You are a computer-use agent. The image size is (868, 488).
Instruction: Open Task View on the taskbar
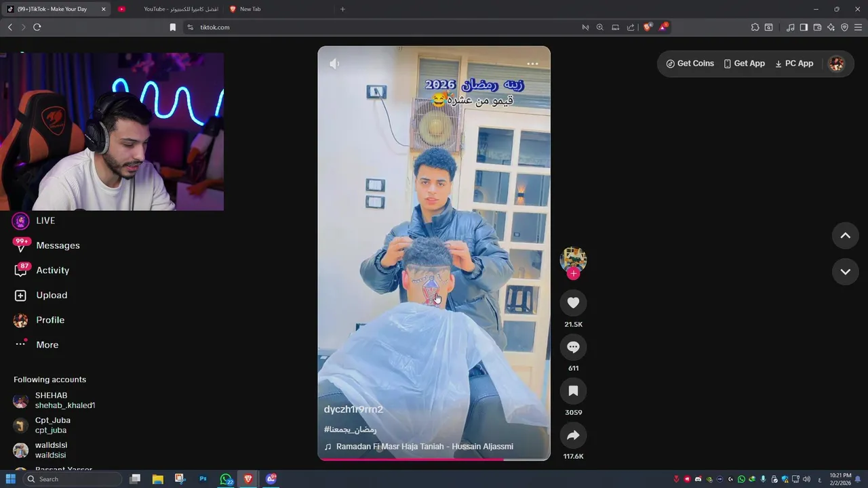point(135,479)
